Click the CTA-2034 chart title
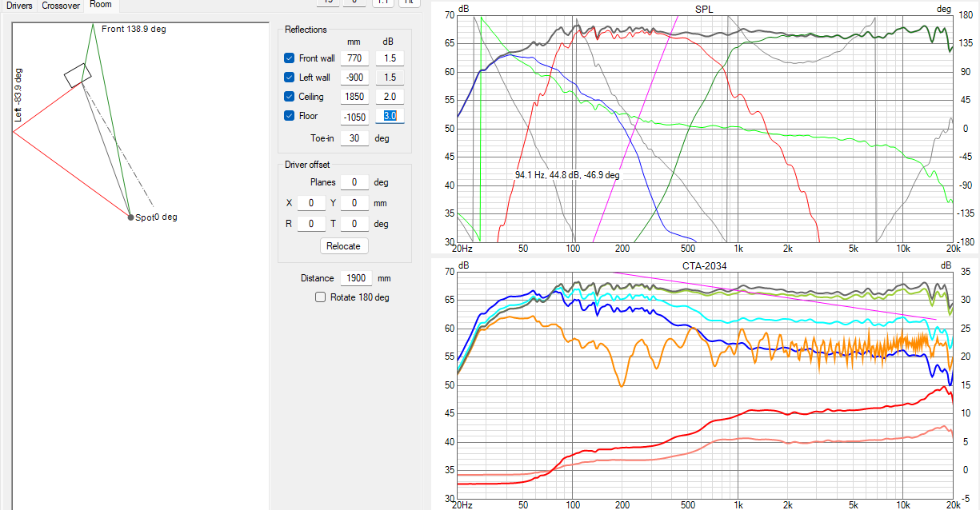 point(705,265)
